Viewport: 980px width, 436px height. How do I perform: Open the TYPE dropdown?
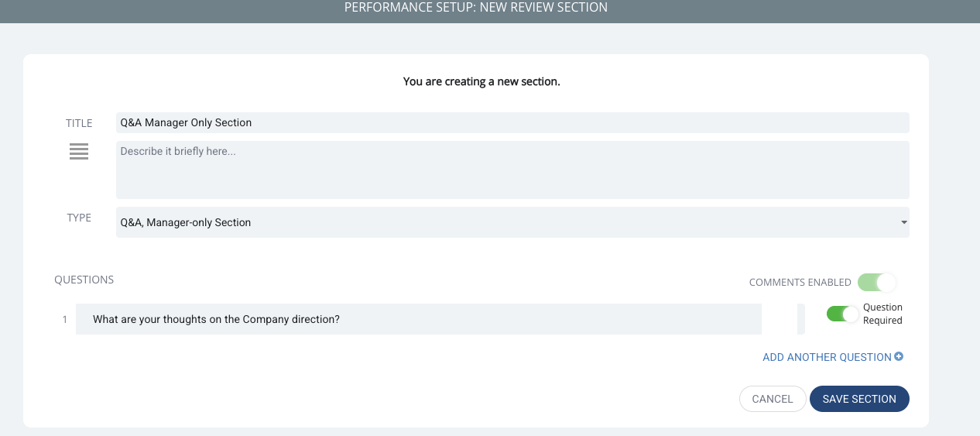[512, 222]
